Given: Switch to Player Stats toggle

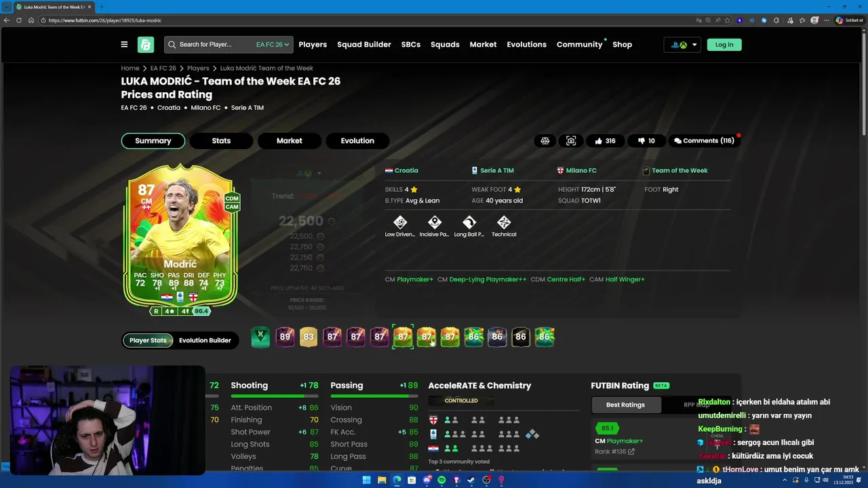Looking at the screenshot, I should coord(148,340).
